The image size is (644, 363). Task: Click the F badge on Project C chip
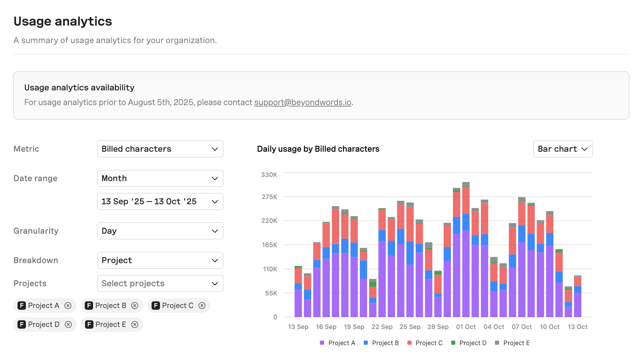156,306
